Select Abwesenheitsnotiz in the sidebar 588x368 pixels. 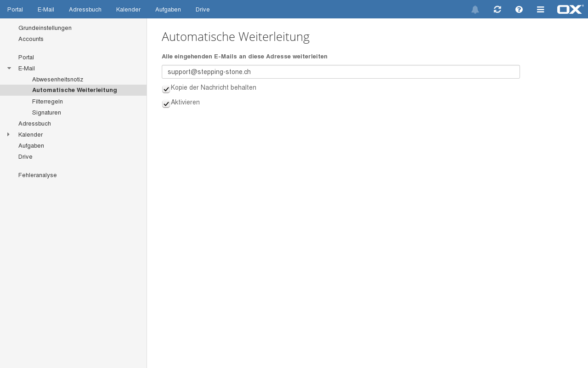click(x=57, y=79)
